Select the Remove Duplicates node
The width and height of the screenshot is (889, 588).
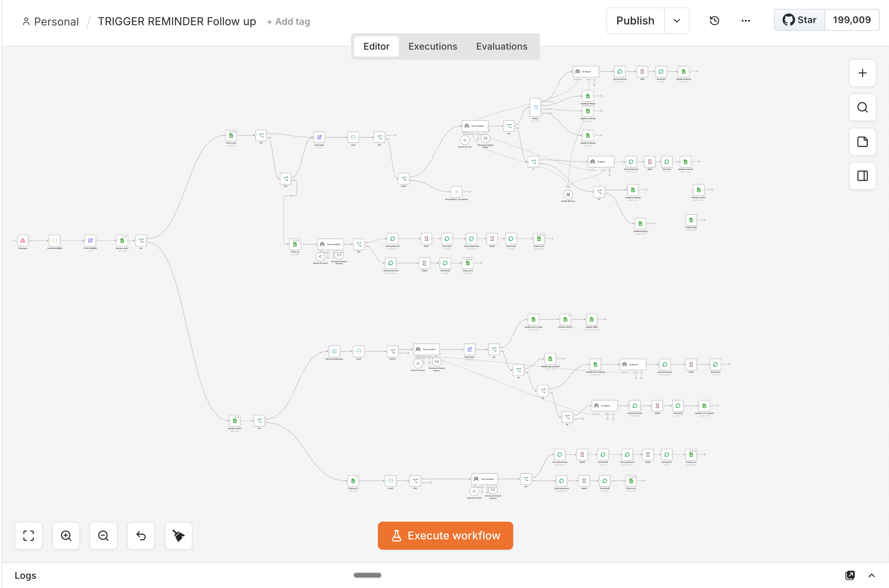coord(334,351)
